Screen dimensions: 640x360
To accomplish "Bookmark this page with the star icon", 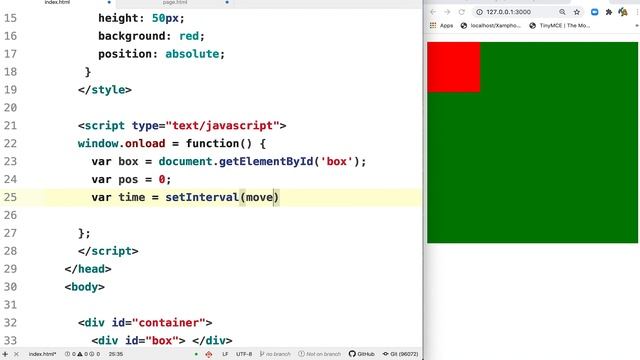I will [577, 12].
